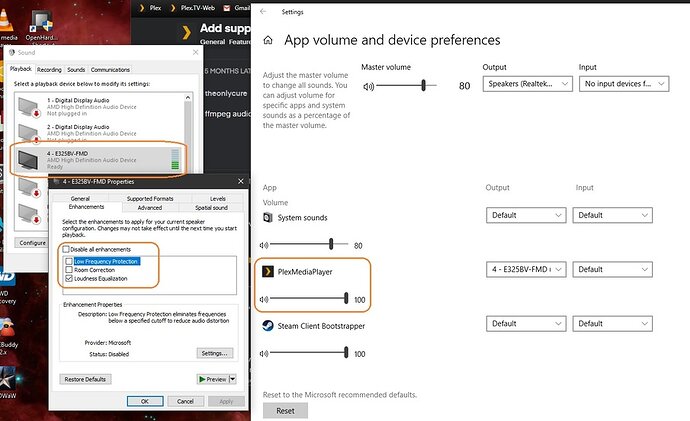Open Steam Client Bootstrapper Input dropdown
The width and height of the screenshot is (690, 421).
612,323
